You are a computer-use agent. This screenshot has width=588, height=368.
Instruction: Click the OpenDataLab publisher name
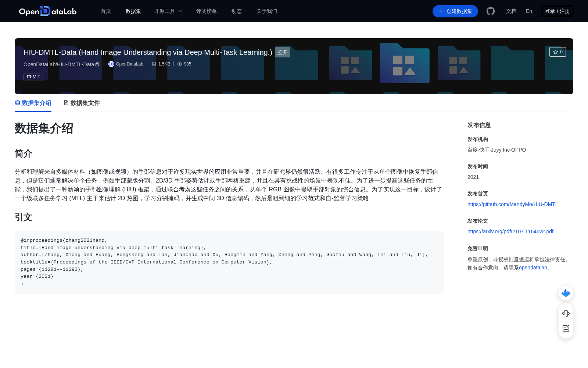pos(129,64)
